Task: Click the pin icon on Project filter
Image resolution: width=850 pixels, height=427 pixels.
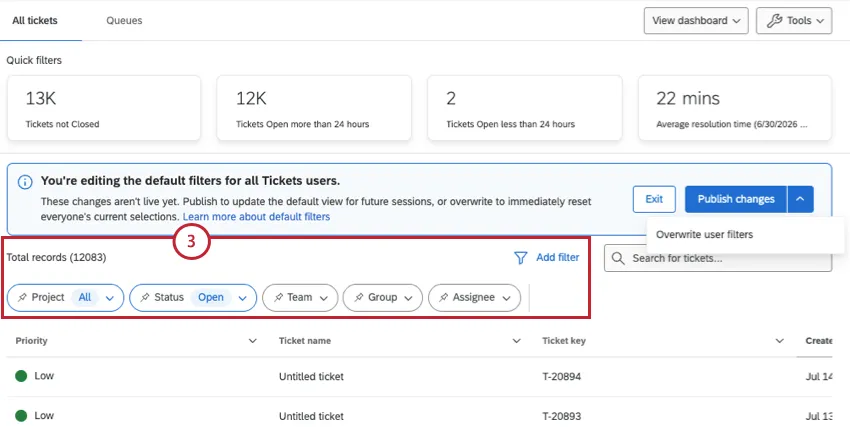Action: tap(22, 297)
